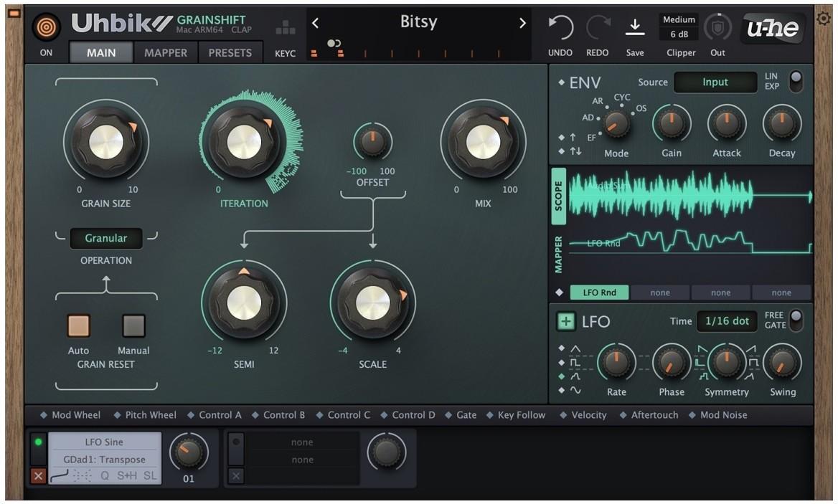Click the REDO arrow icon
Image resolution: width=838 pixels, height=504 pixels.
pos(598,28)
